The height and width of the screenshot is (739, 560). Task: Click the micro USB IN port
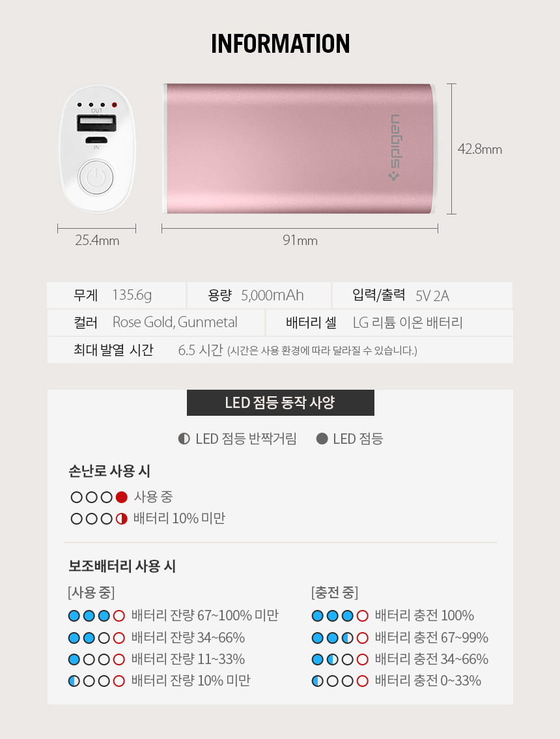pyautogui.click(x=96, y=140)
